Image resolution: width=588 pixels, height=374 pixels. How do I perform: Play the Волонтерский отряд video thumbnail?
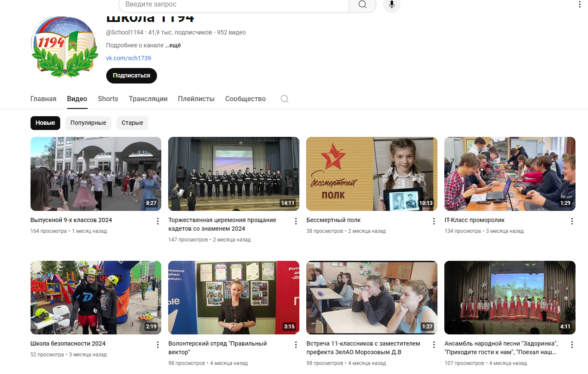pos(234,297)
